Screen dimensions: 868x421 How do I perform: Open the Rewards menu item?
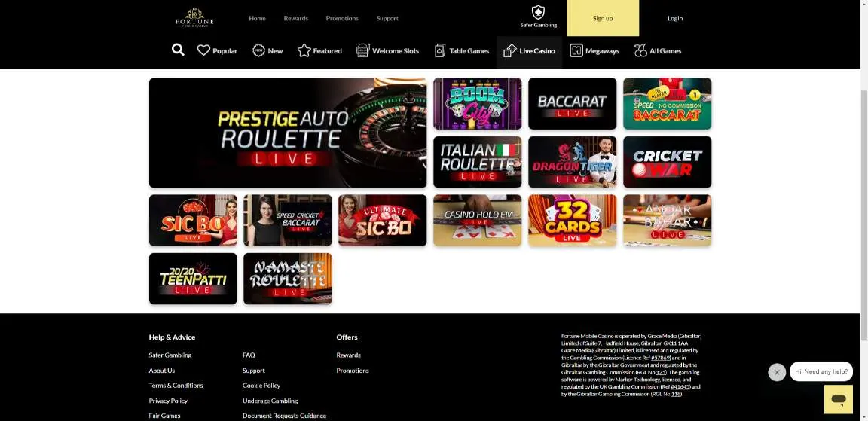296,18
